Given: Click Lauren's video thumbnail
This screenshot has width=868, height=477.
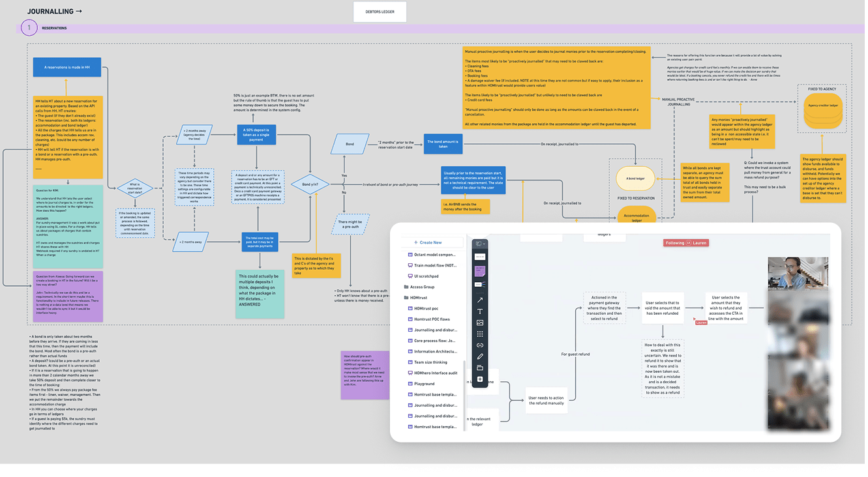Looking at the screenshot, I should tap(798, 274).
